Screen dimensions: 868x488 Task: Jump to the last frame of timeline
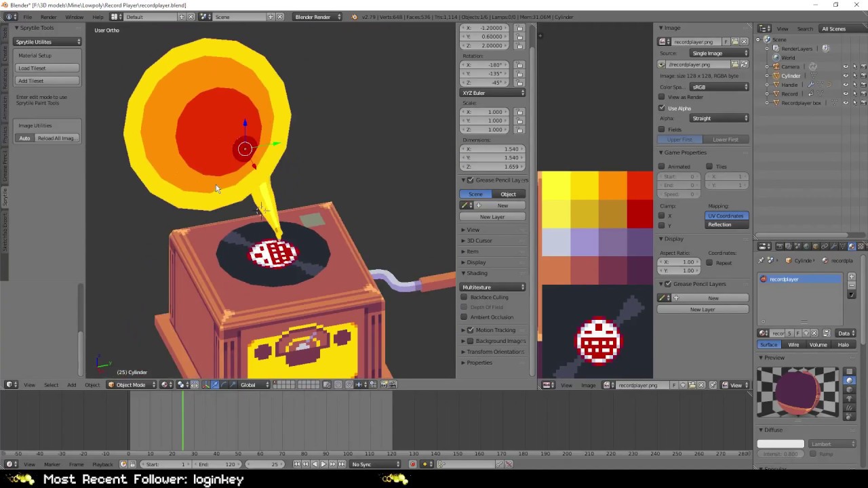[341, 464]
